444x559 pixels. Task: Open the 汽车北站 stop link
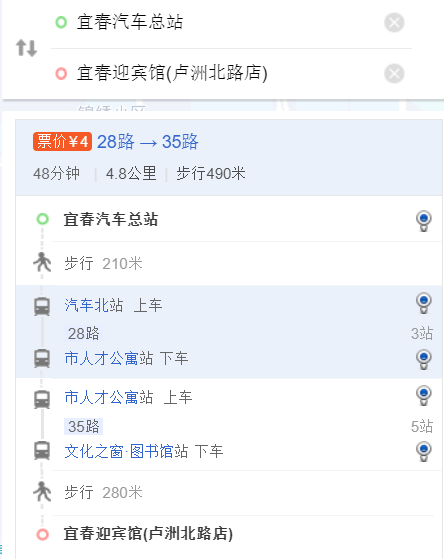94,306
